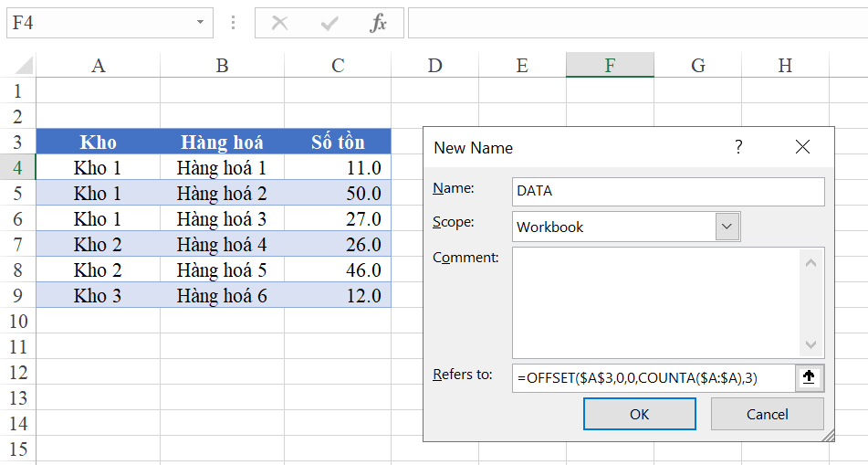Select column C header
The width and height of the screenshot is (868, 465).
point(338,66)
